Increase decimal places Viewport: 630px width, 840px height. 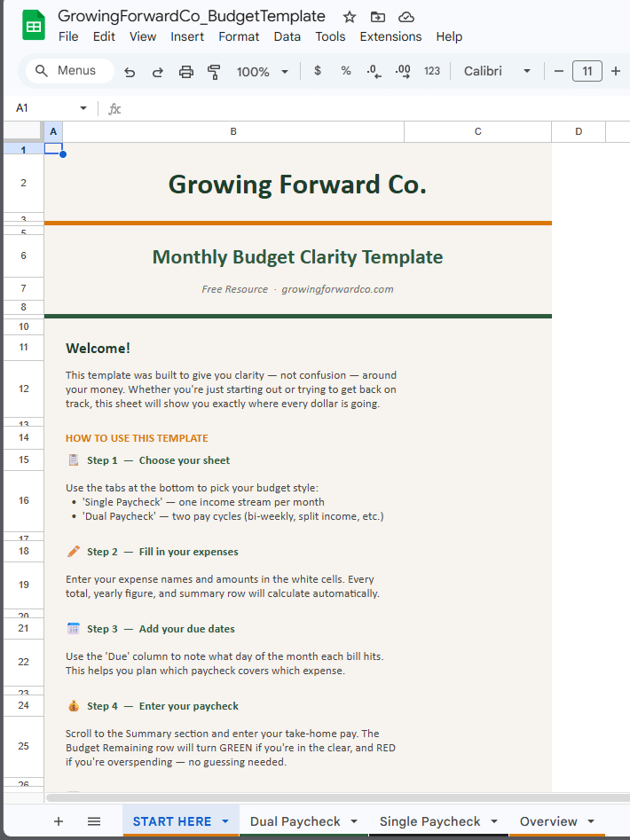coord(403,71)
